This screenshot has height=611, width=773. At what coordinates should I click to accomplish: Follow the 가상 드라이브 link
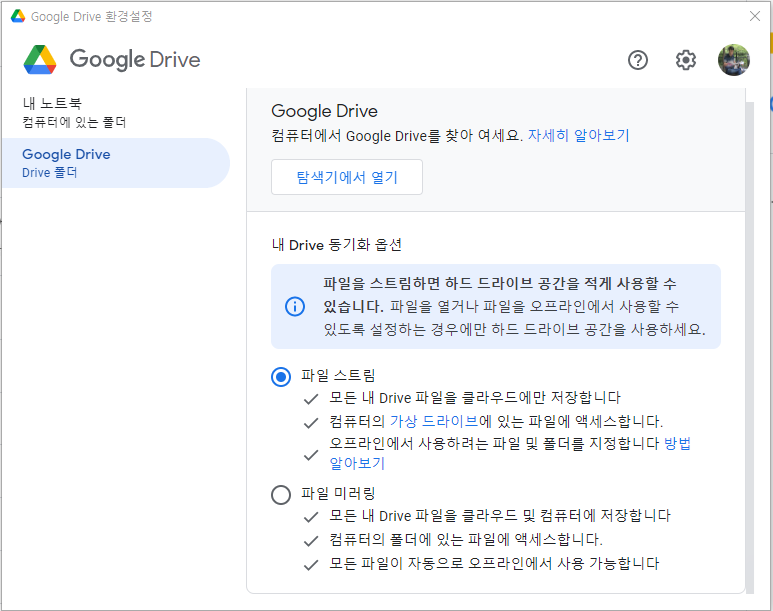point(434,421)
